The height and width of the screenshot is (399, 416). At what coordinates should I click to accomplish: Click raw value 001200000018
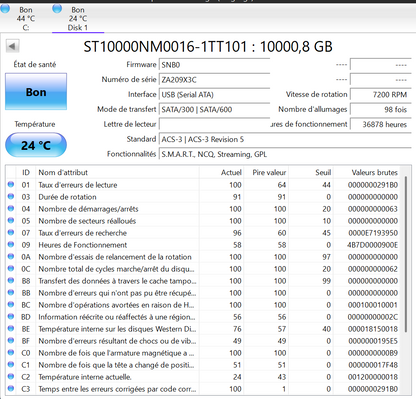(373, 377)
